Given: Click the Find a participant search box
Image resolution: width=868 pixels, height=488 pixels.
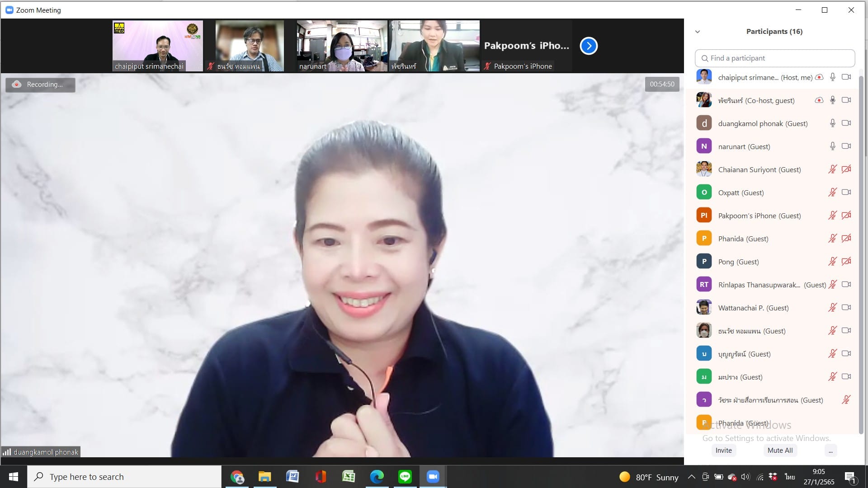Looking at the screenshot, I should (x=775, y=58).
